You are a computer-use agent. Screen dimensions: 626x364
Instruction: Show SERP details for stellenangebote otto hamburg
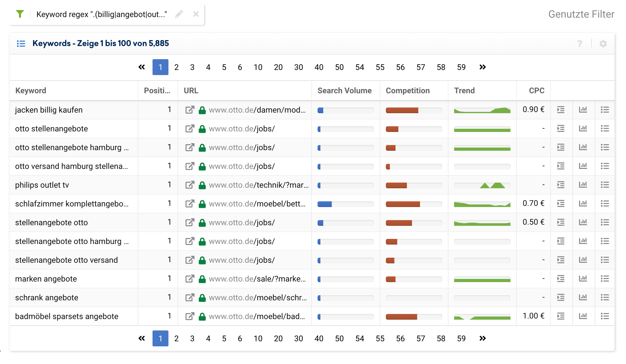[561, 241]
